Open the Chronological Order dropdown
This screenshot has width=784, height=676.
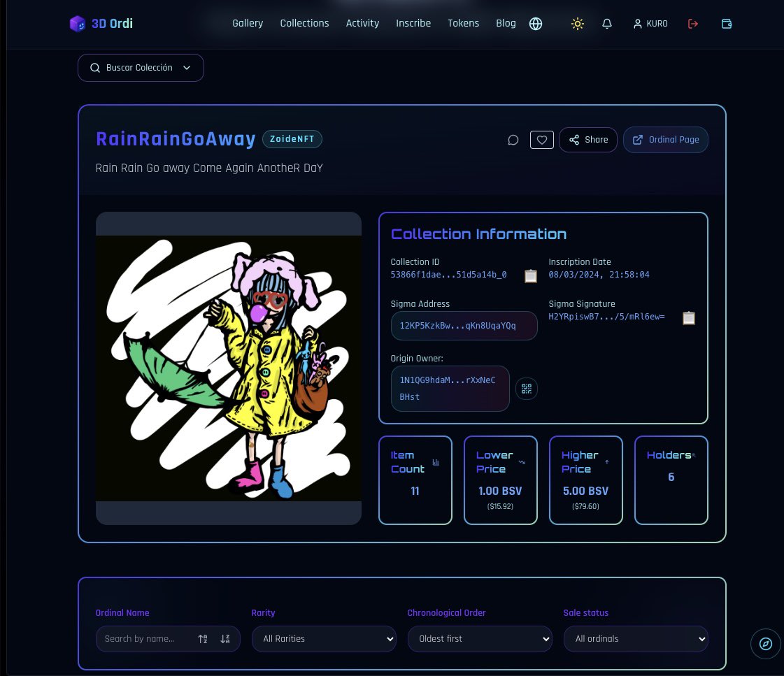tap(480, 638)
